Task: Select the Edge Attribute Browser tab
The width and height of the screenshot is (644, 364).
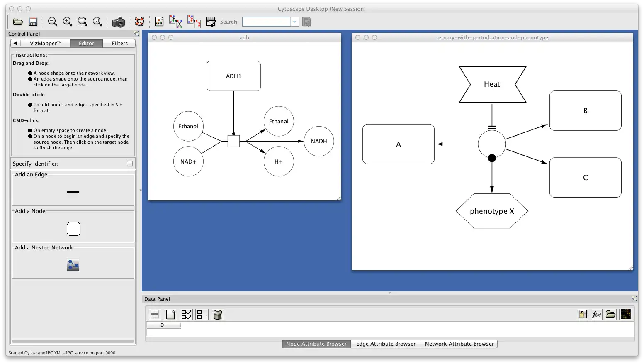Action: [386, 344]
